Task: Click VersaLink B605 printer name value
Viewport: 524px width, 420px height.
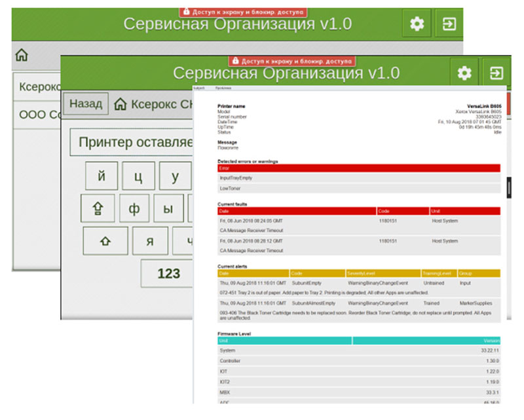Action: click(484, 106)
